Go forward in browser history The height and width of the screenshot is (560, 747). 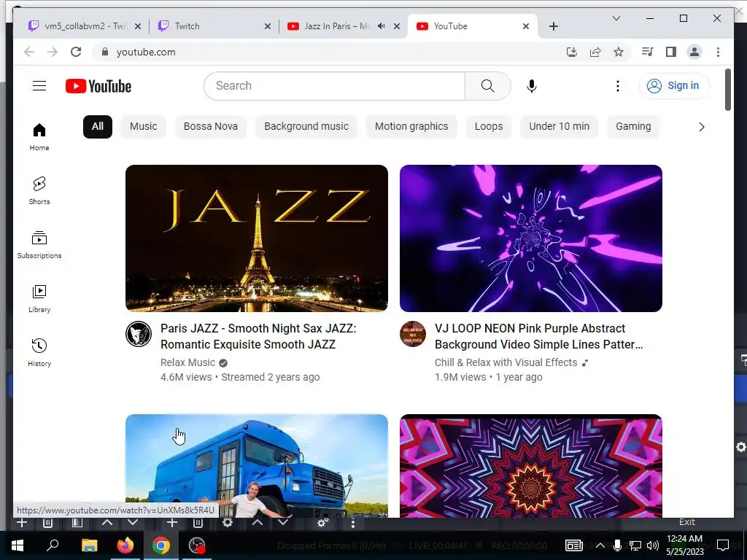(x=53, y=52)
